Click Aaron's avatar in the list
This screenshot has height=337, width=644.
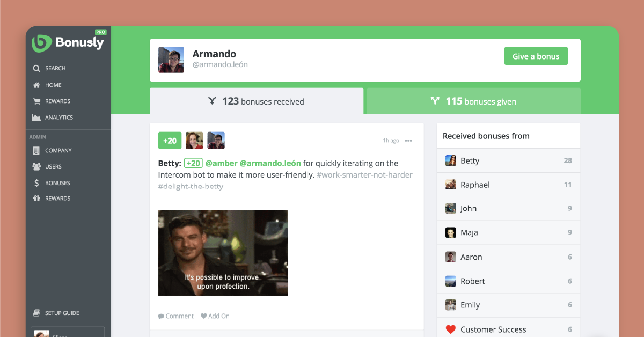tap(451, 257)
